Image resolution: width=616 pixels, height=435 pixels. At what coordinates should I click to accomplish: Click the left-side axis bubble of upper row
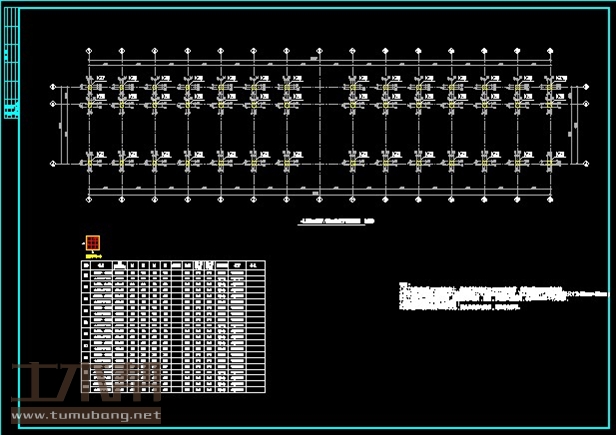(x=53, y=87)
